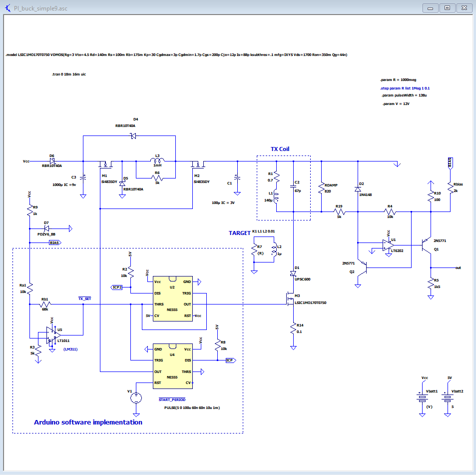Click the START_PERIOD label
The image size is (476, 475).
pos(172,399)
